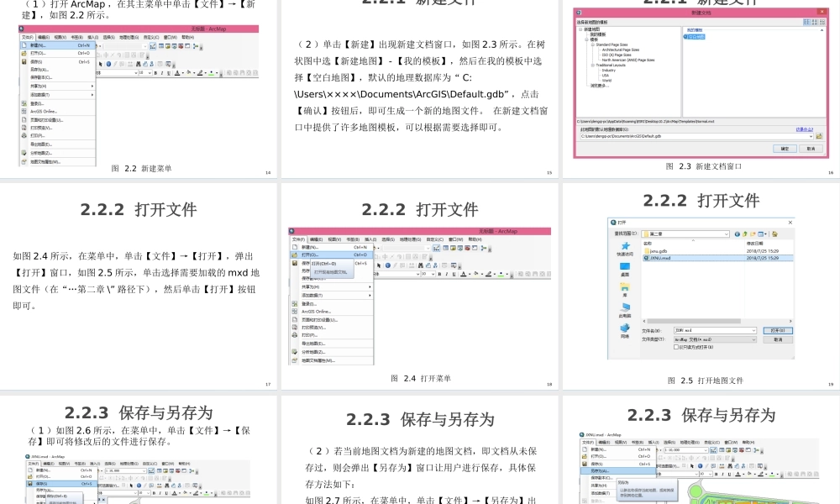840x504 pixels.
Task: Click the 确定 button in New Document dialog
Action: tap(785, 149)
